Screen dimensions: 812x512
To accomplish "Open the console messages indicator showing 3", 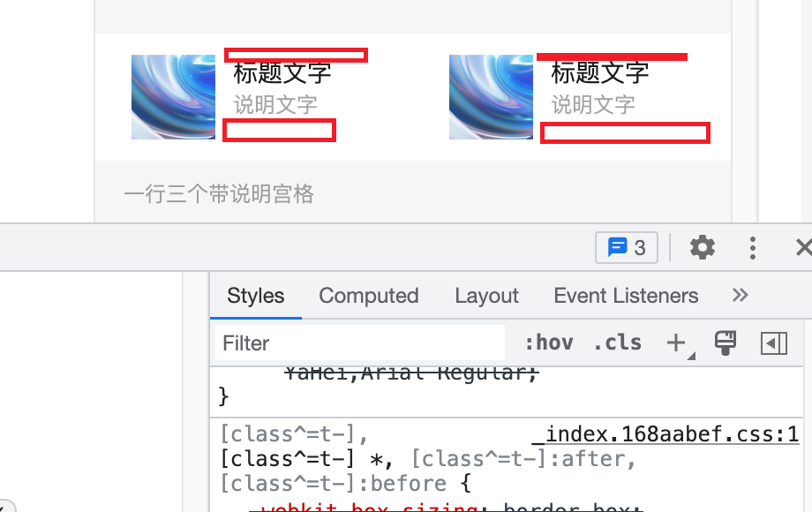I will tap(627, 247).
